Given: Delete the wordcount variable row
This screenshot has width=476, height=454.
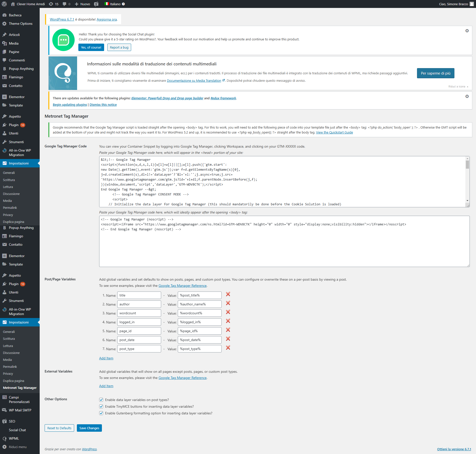Looking at the screenshot, I should (228, 312).
